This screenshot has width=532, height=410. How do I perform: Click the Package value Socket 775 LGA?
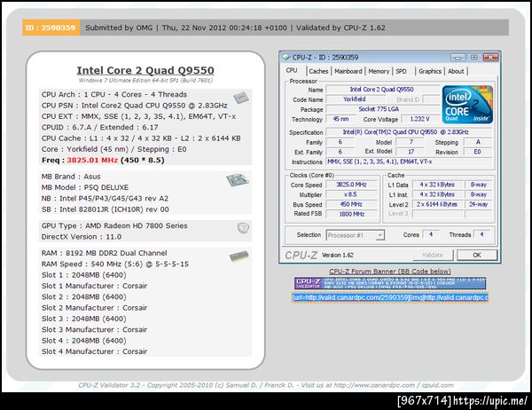382,109
